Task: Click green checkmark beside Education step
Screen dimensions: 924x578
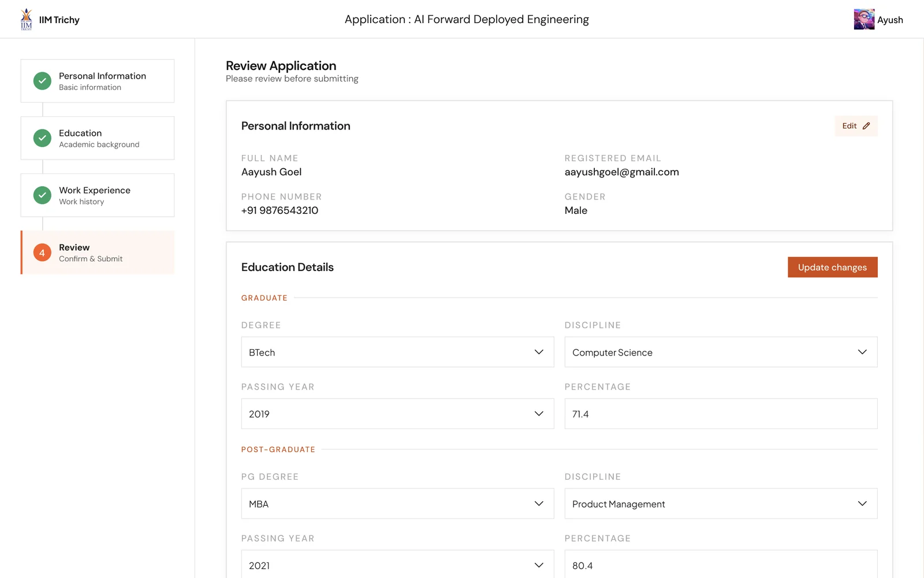Action: pyautogui.click(x=42, y=138)
